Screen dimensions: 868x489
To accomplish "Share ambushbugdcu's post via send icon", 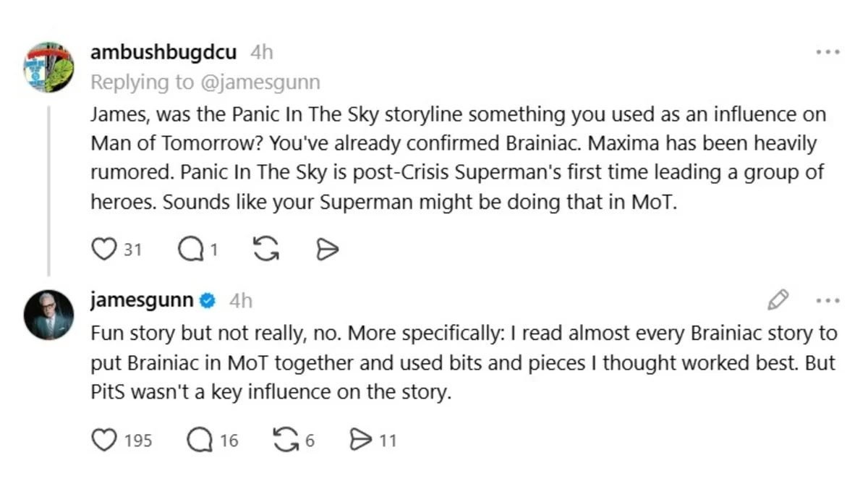I will [328, 250].
